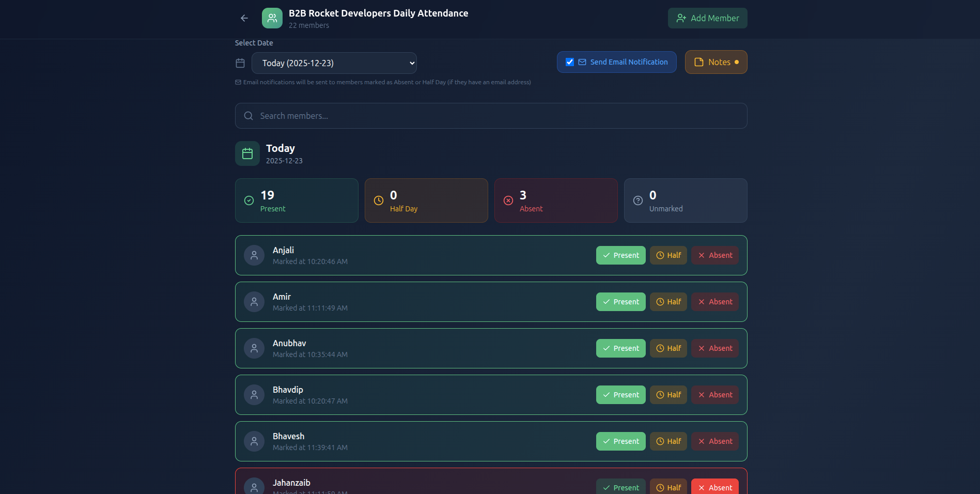Click the absent red cross icon on the 3 Absent card
Screen dimensions: 980x494
(x=508, y=200)
